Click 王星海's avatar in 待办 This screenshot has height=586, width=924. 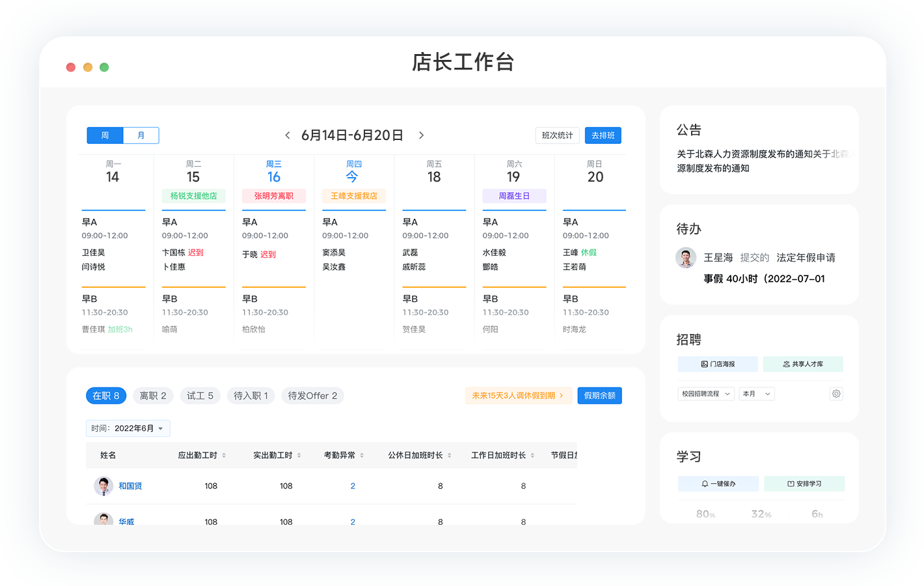tap(686, 258)
